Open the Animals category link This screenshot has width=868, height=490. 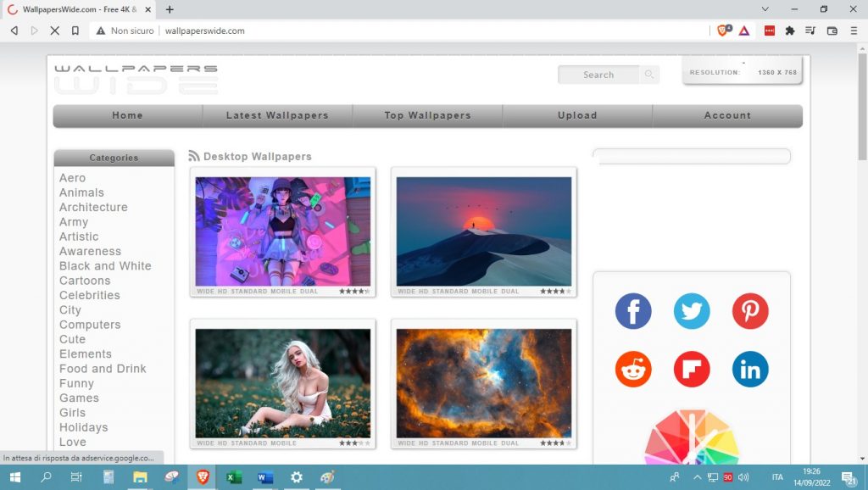coord(81,192)
